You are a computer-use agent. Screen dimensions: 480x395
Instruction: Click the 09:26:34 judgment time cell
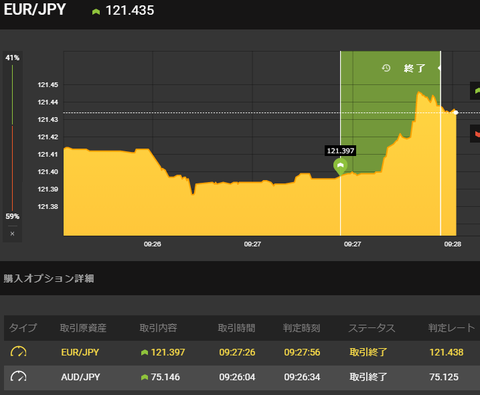point(302,377)
